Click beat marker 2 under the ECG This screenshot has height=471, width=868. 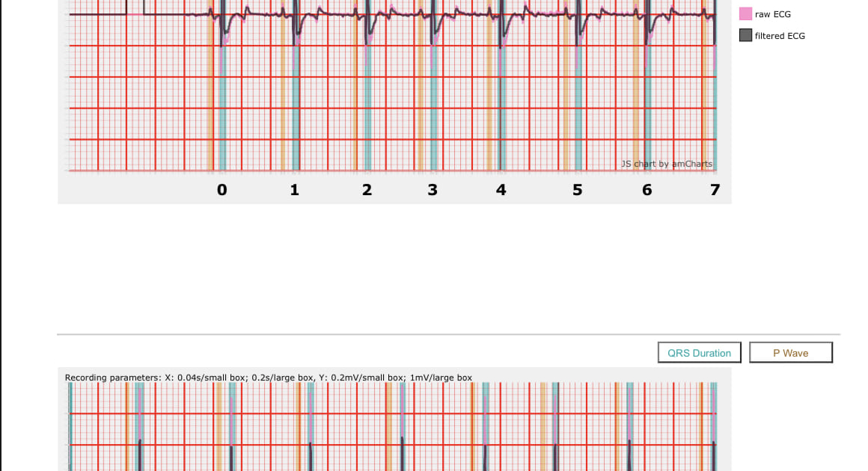pos(367,190)
